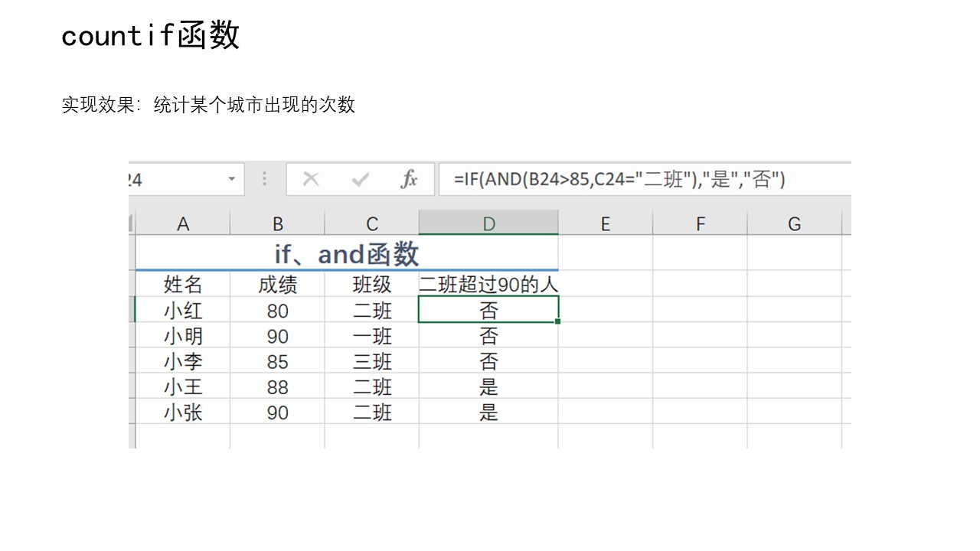Select 小张's score cell '90'
Image resolution: width=980 pixels, height=551 pixels.
point(277,412)
